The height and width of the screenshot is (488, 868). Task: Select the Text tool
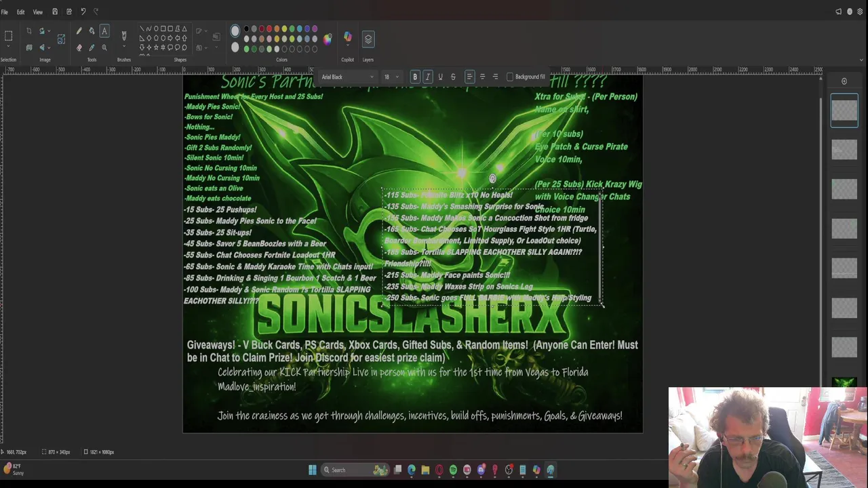click(104, 31)
